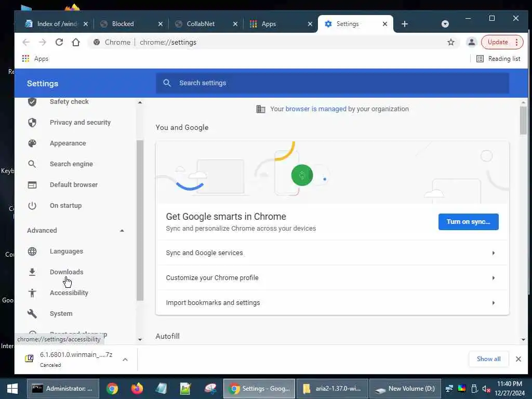Click the Languages globe icon
This screenshot has height=399, width=532.
32,251
